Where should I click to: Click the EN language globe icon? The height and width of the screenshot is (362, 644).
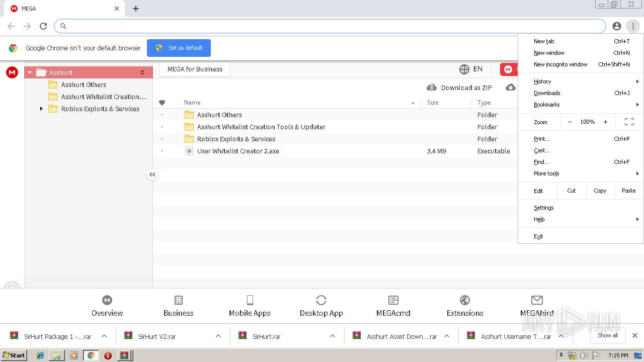[x=464, y=69]
